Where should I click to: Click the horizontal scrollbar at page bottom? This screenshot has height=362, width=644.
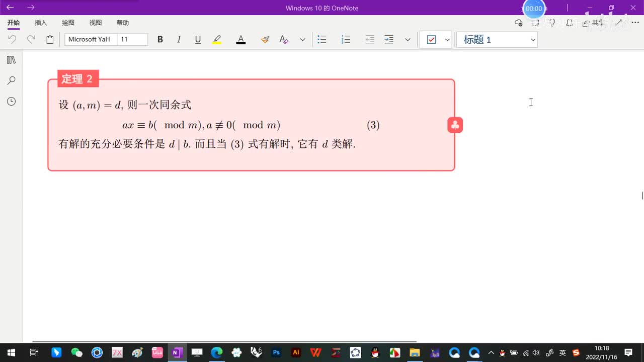224,342
